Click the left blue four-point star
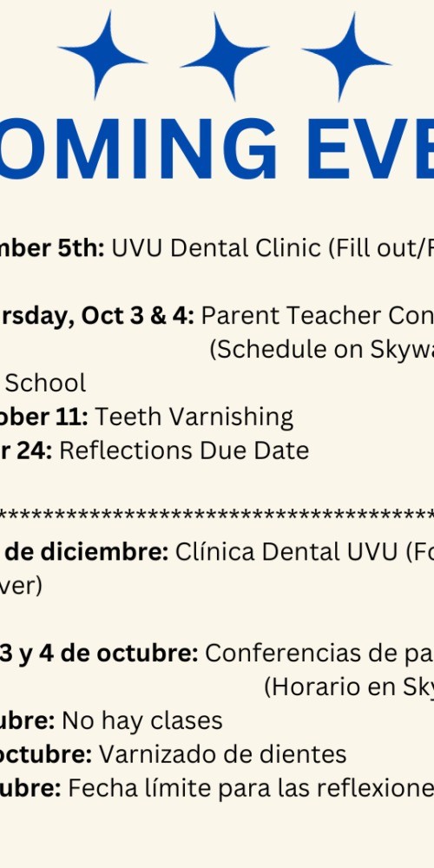Viewport: 434px width, 868px height. [102, 56]
